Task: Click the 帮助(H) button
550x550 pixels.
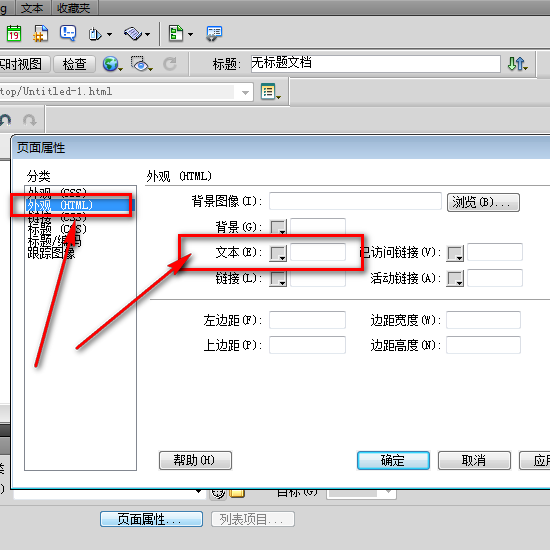Action: (x=195, y=460)
